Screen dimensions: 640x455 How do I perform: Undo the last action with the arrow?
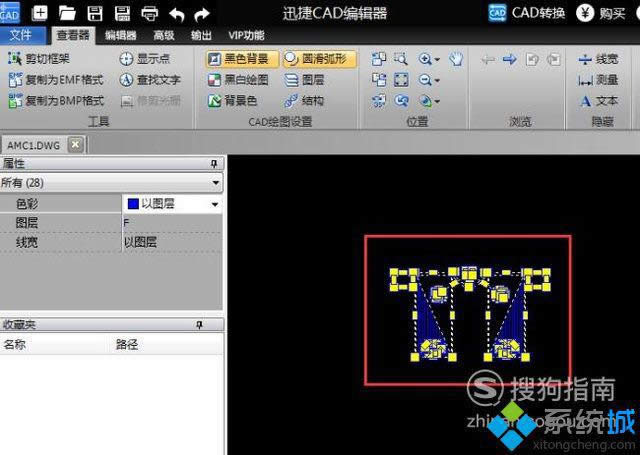177,14
